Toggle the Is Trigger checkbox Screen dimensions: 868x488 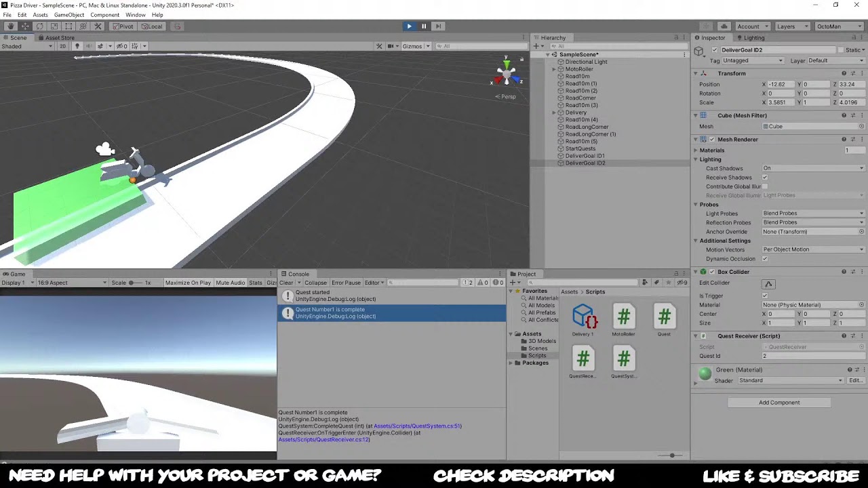(765, 296)
